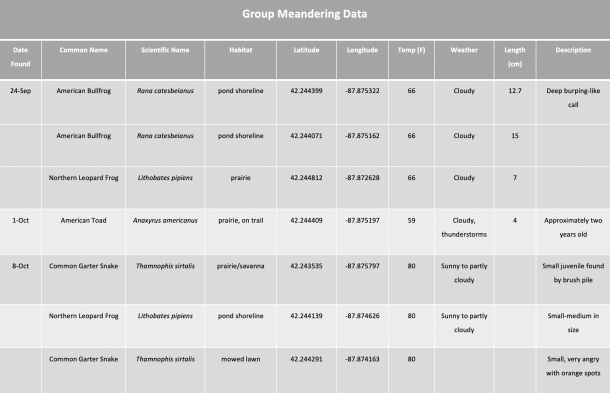Image resolution: width=610 pixels, height=393 pixels.
Task: Click Northern Leopard Frog in the prairie row
Action: click(83, 178)
